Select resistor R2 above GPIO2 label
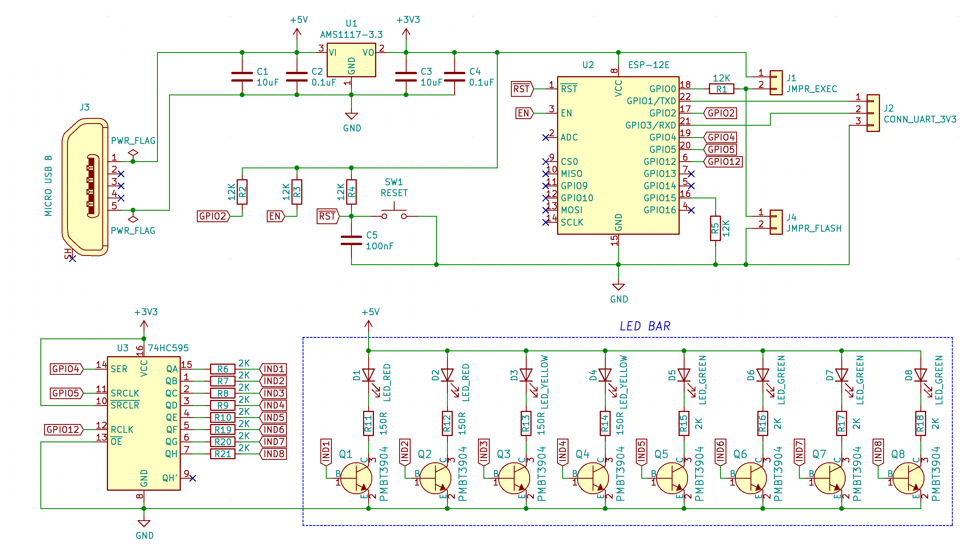 [242, 192]
